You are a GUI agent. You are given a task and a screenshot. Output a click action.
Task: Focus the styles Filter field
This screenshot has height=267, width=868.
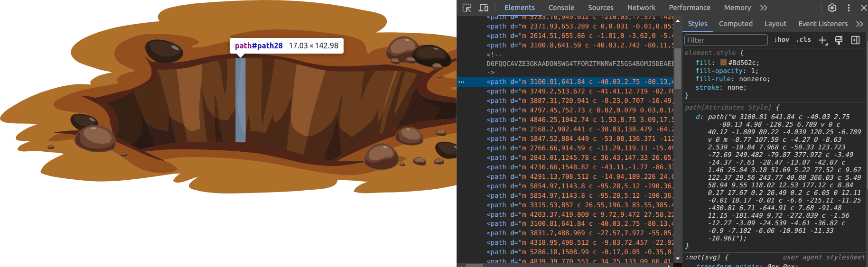point(726,40)
